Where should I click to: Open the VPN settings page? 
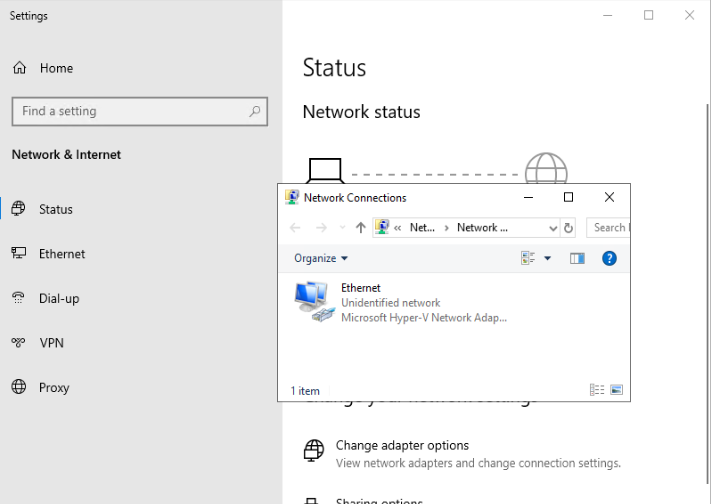51,343
